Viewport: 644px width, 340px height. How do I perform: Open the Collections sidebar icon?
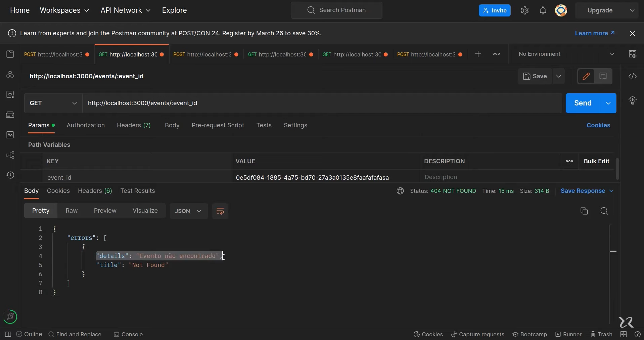click(x=10, y=54)
